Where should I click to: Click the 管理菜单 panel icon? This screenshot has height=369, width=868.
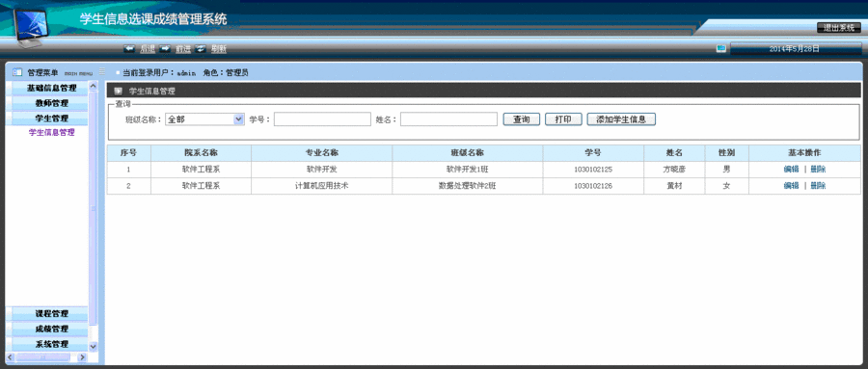click(17, 72)
